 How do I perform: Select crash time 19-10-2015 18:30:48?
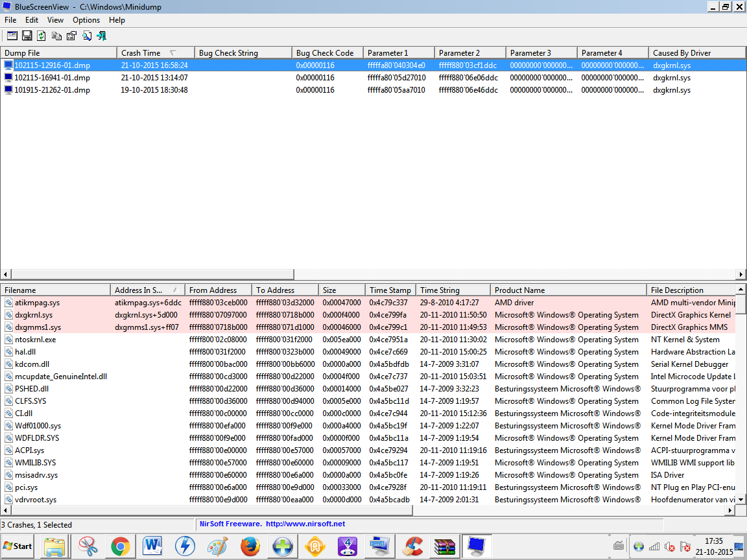coord(154,90)
